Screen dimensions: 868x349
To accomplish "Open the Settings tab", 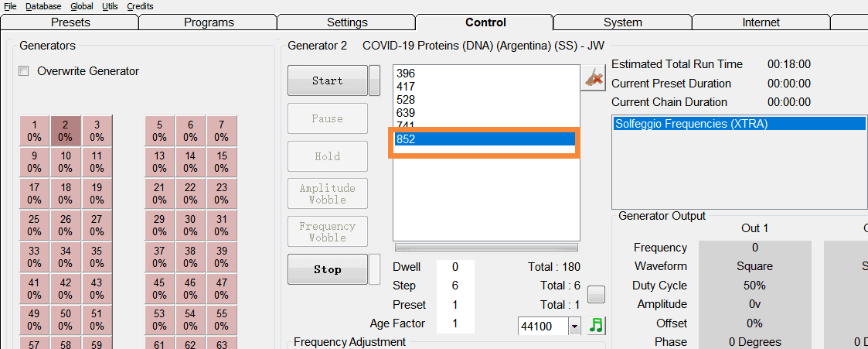I will click(347, 22).
